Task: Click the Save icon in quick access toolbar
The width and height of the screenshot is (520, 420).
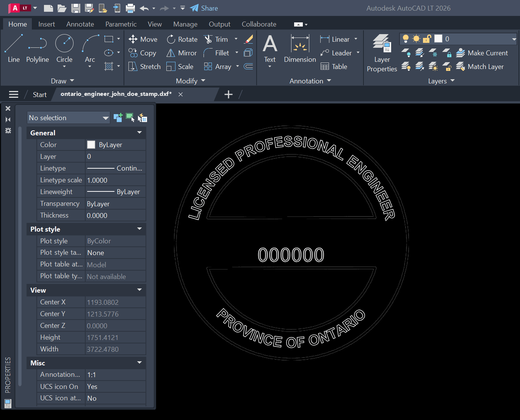Action: point(76,8)
